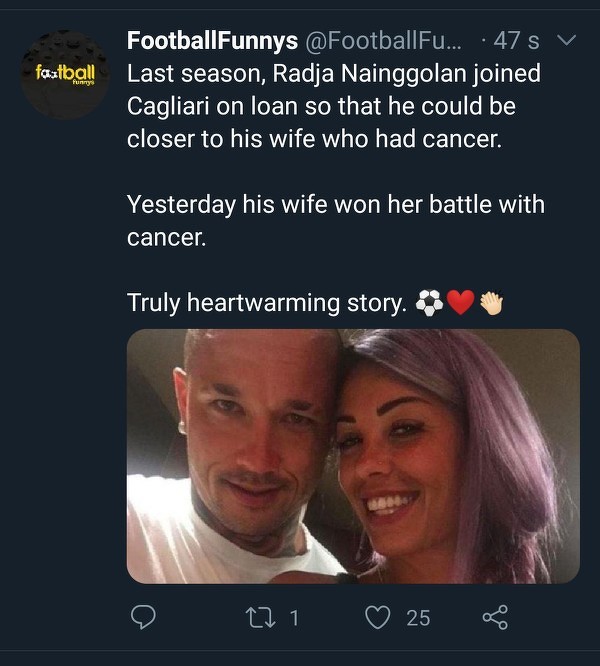This screenshot has width=600, height=666.
Task: View the 25 likes count
Action: 418,618
